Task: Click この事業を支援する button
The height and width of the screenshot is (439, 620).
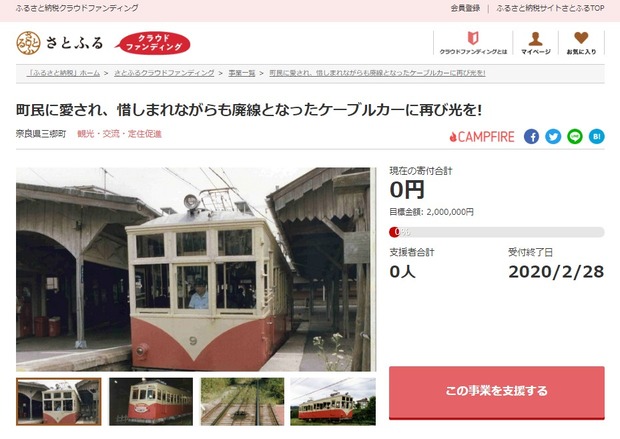Action: click(497, 392)
